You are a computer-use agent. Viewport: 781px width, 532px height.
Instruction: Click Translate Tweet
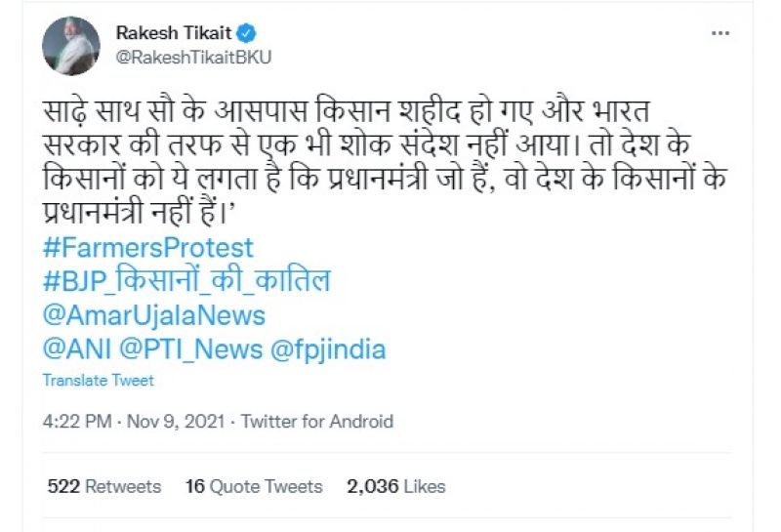coord(98,381)
